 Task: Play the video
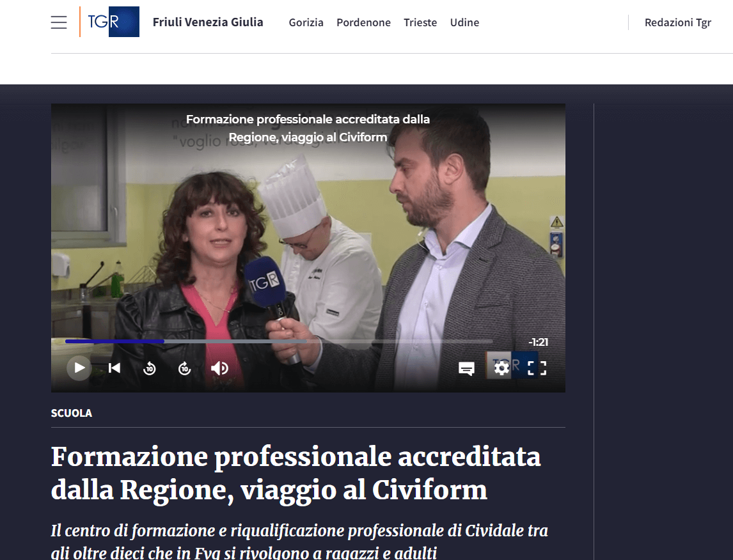[x=79, y=368]
